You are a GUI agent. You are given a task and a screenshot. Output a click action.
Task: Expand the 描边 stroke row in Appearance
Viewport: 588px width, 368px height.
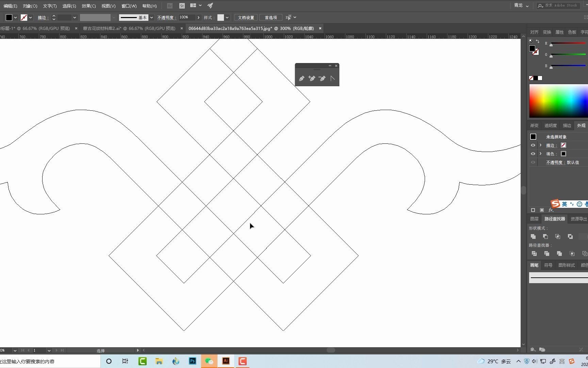(x=541, y=145)
